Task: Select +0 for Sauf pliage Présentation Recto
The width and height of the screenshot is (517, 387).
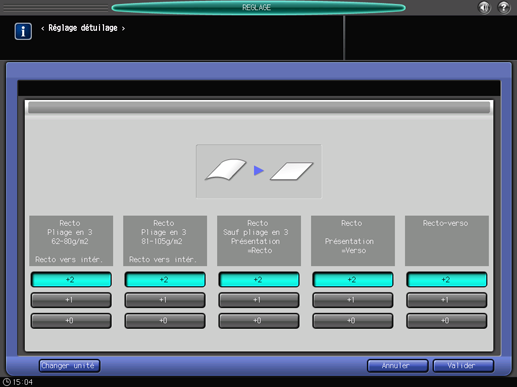Action: [x=259, y=321]
